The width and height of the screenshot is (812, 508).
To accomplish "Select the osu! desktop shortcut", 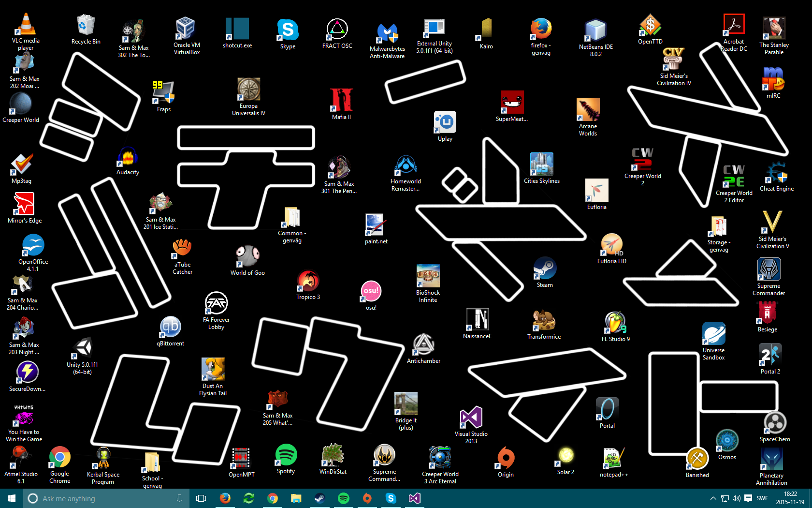I will (371, 292).
